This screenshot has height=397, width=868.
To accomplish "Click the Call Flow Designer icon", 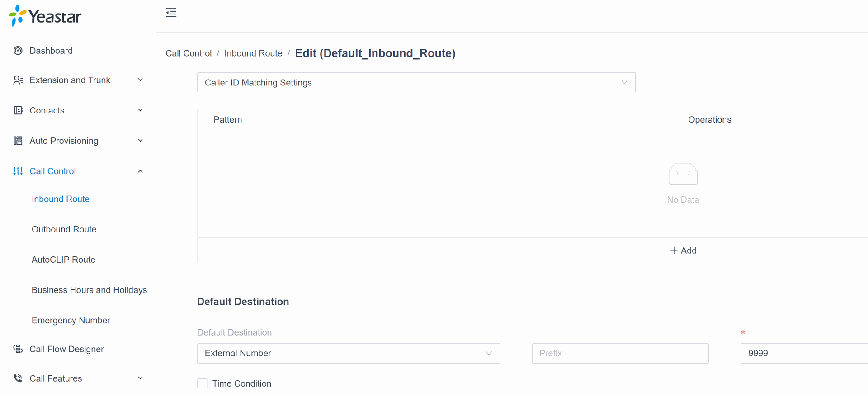I will click(x=18, y=349).
